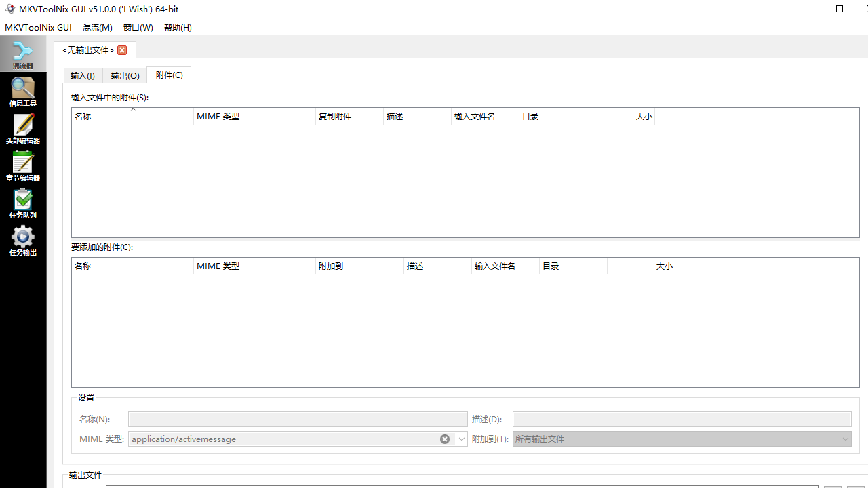Image resolution: width=868 pixels, height=488 pixels.
Task: Open the 混流(M) menu
Action: tap(97, 27)
